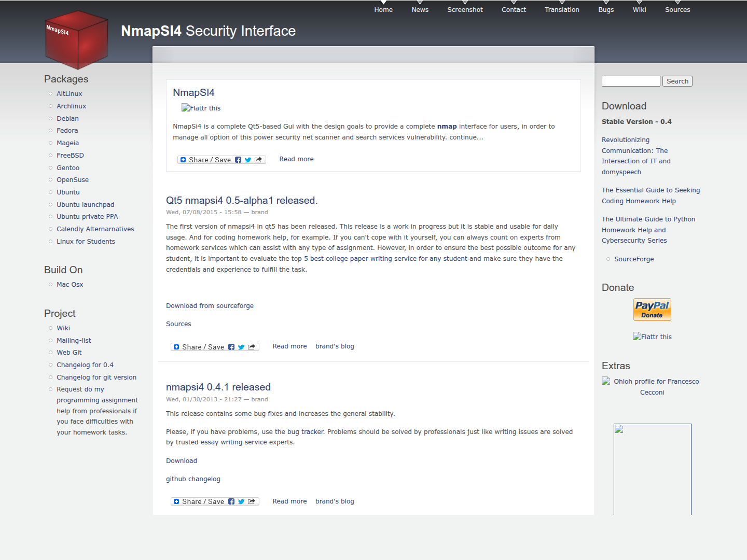Open the Debian package link
The width and height of the screenshot is (747, 560).
68,119
